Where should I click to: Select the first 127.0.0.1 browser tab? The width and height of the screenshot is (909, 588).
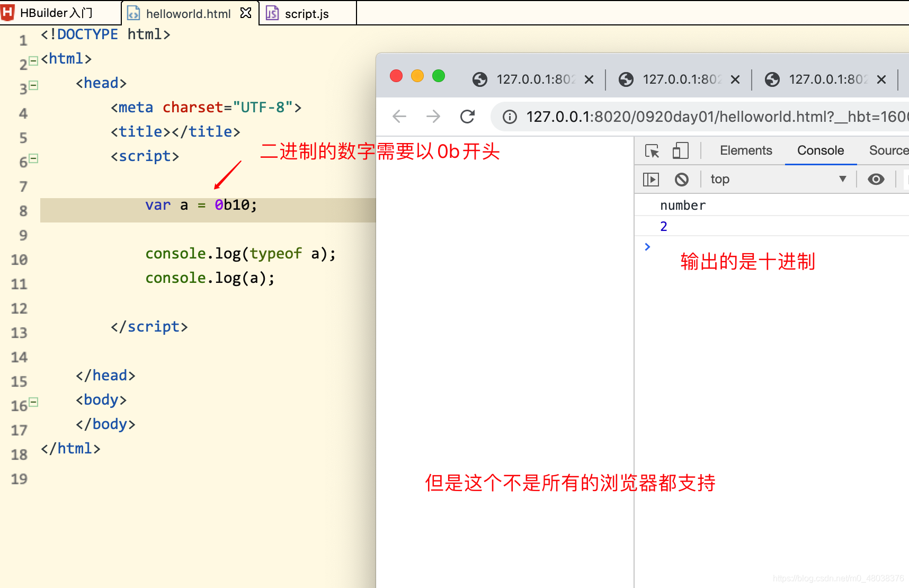tap(535, 79)
